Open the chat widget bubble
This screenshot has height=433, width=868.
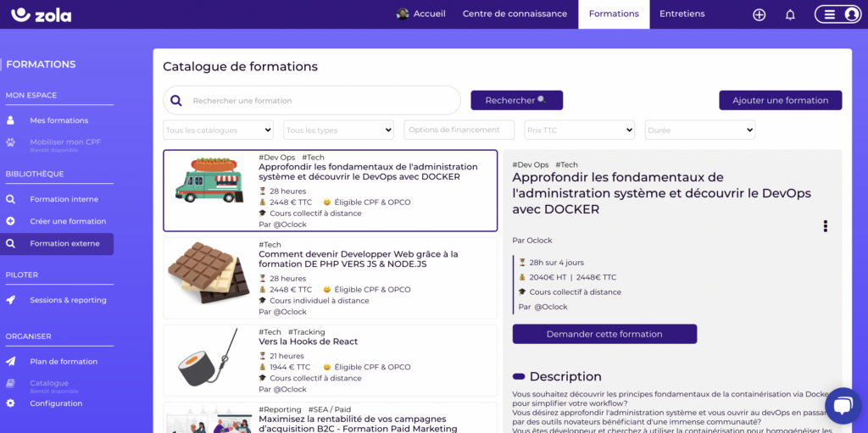click(843, 406)
